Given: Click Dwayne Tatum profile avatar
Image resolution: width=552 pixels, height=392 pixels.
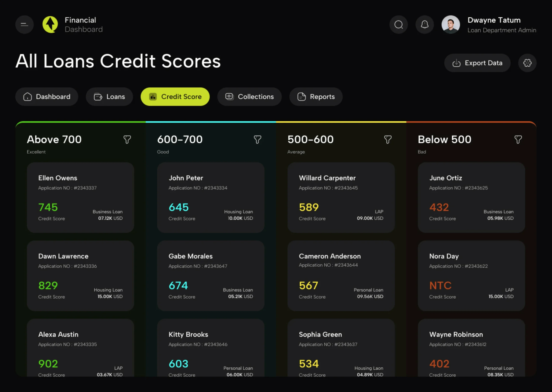Looking at the screenshot, I should pyautogui.click(x=450, y=25).
